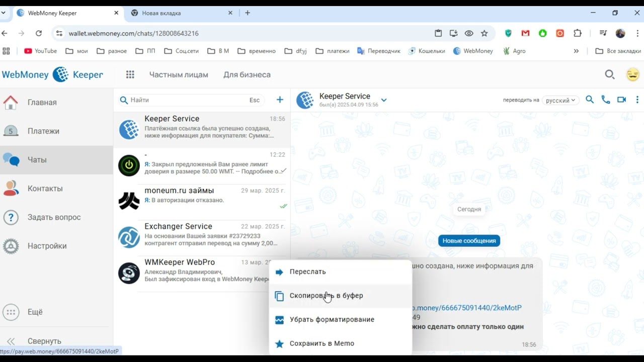Click Частным лицам top navigation link
The image size is (644, 362).
point(179,74)
